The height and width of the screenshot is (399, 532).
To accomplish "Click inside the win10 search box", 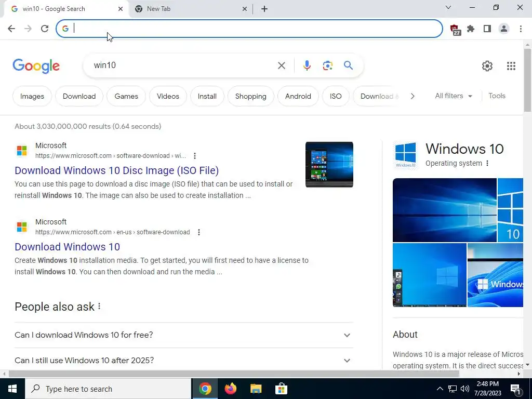I will [x=183, y=65].
